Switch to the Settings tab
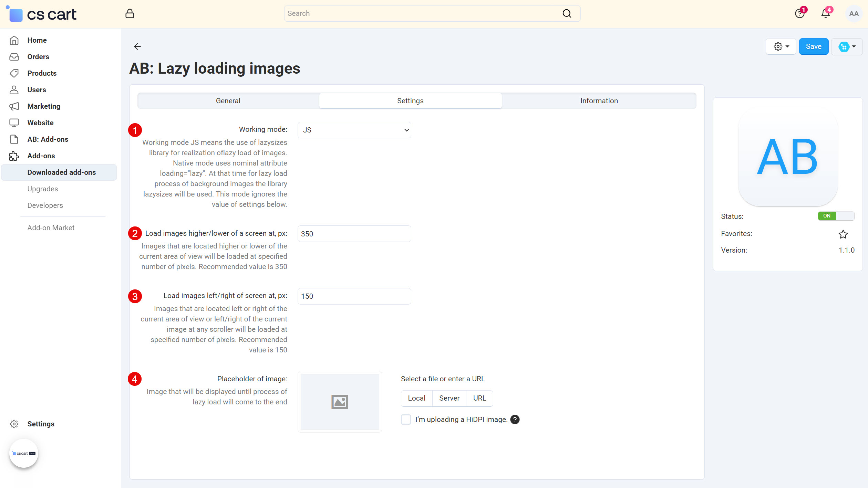The image size is (868, 488). pos(410,101)
